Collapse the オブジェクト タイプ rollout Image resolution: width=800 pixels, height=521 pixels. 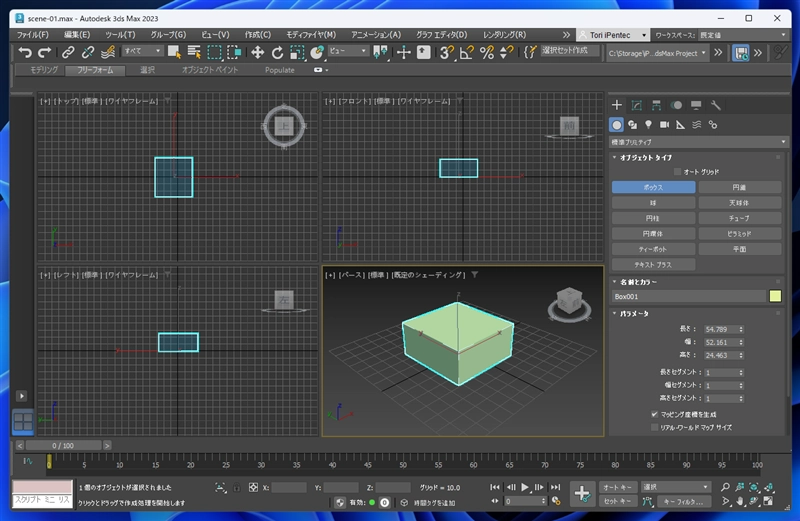[645, 158]
